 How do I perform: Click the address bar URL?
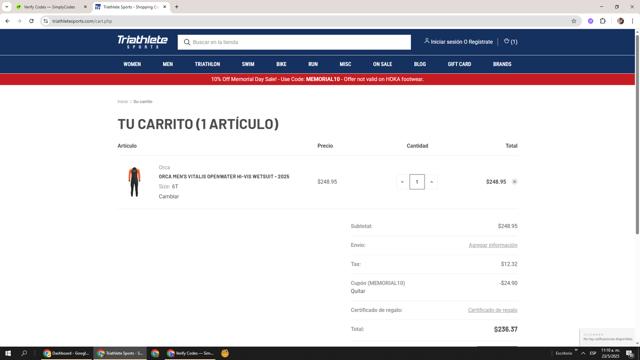82,21
